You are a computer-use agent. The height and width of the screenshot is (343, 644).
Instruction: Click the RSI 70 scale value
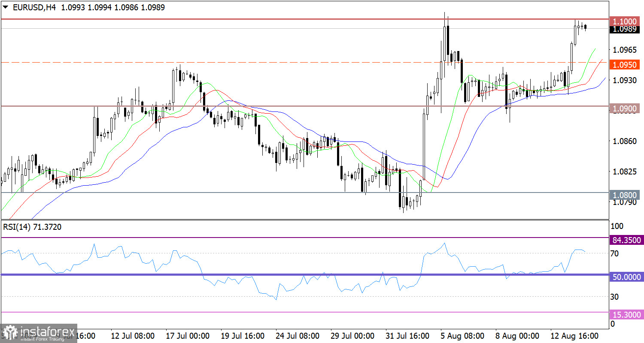(x=615, y=253)
